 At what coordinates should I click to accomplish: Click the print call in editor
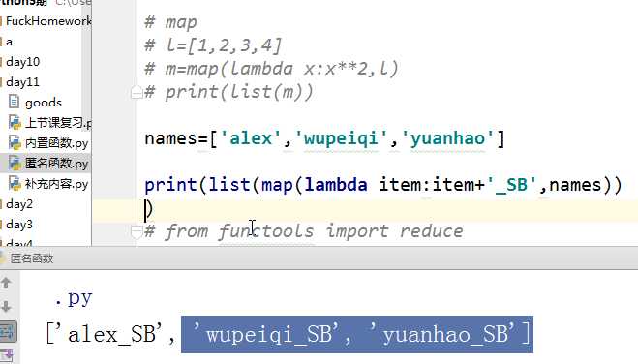pyautogui.click(x=171, y=186)
